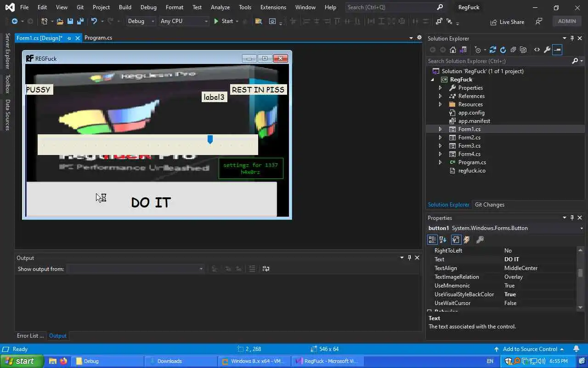Viewport: 588px width, 368px height.
Task: Click the search magnifier in Solution Explorer
Action: [x=575, y=61]
